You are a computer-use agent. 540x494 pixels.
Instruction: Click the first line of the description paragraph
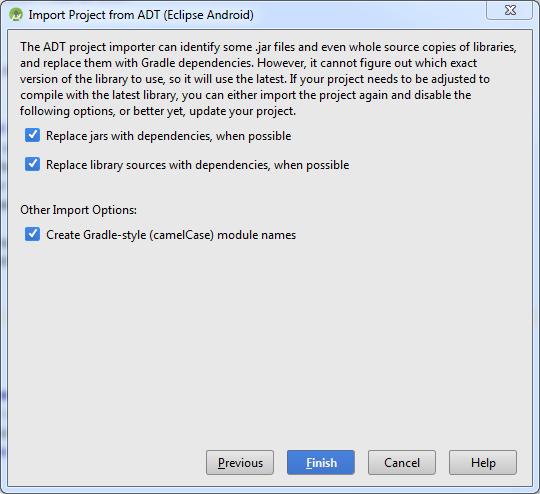268,47
